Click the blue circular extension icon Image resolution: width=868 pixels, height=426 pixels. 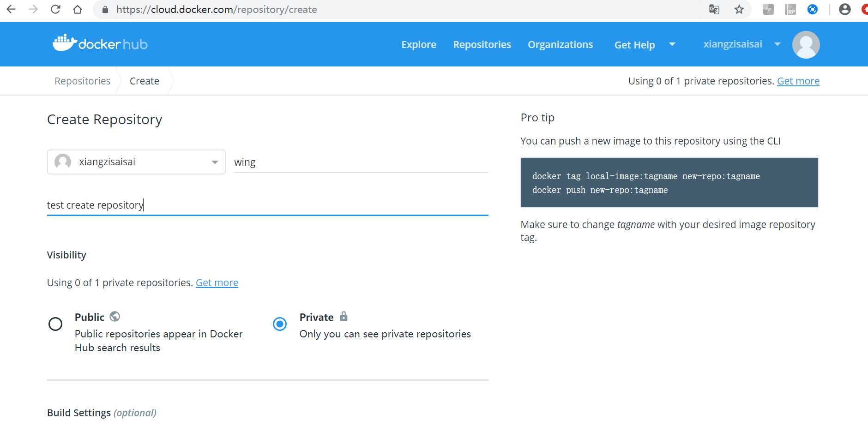click(813, 9)
